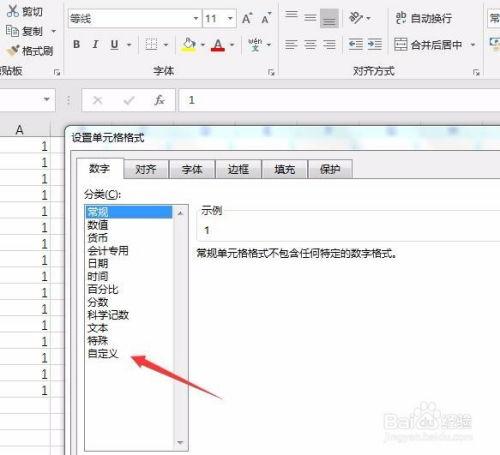
Task: Select the center horizontal alignment icon
Action: [310, 44]
